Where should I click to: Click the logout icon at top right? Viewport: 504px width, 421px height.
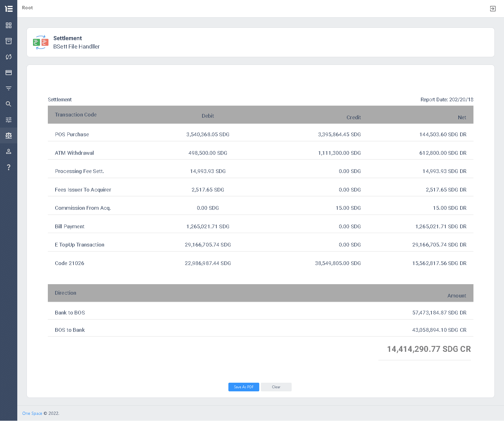point(493,9)
